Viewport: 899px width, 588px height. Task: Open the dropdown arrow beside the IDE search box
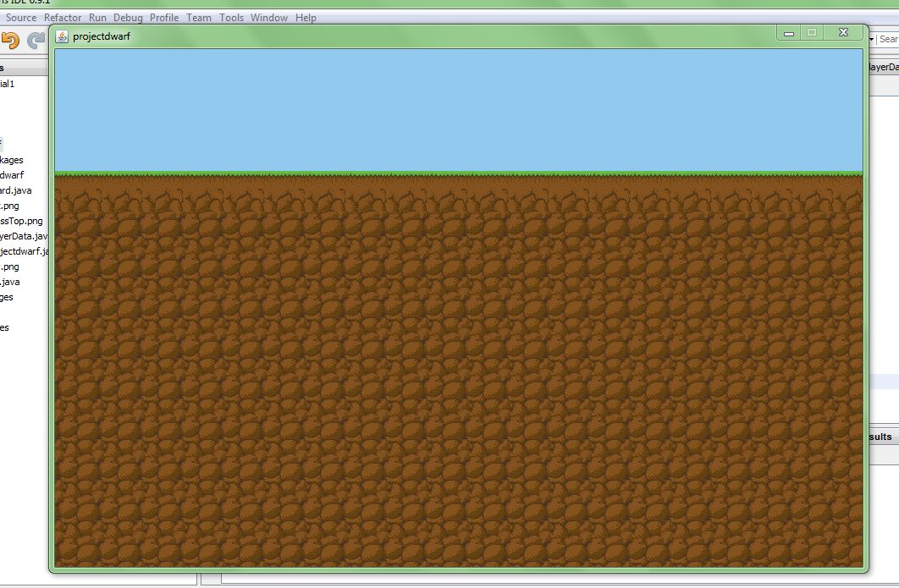tap(871, 39)
